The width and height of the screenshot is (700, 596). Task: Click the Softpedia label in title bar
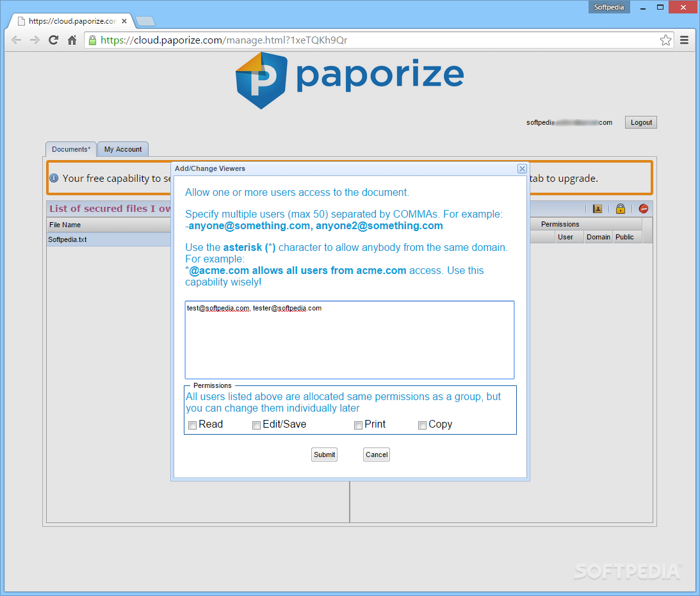(609, 7)
